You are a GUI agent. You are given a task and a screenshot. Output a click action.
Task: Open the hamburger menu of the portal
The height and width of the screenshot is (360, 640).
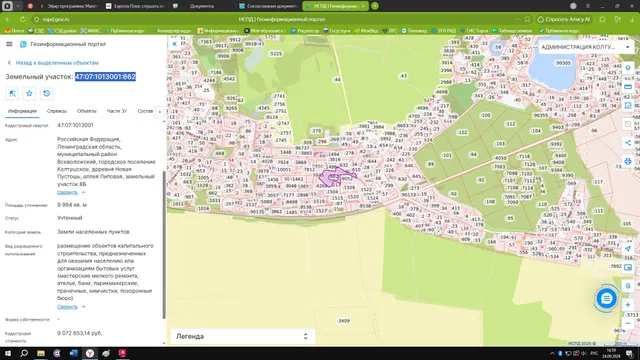[x=9, y=44]
